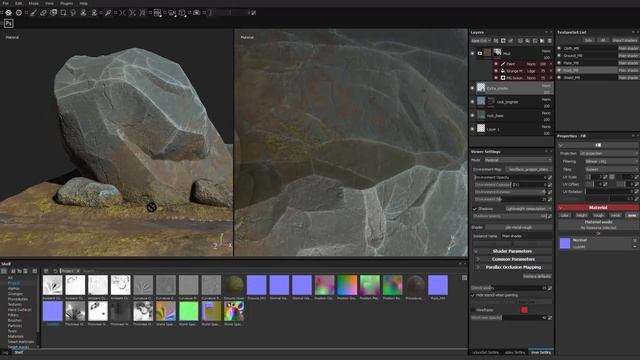
Task: Open the viewport layout icon in toolbar
Action: coord(158,13)
